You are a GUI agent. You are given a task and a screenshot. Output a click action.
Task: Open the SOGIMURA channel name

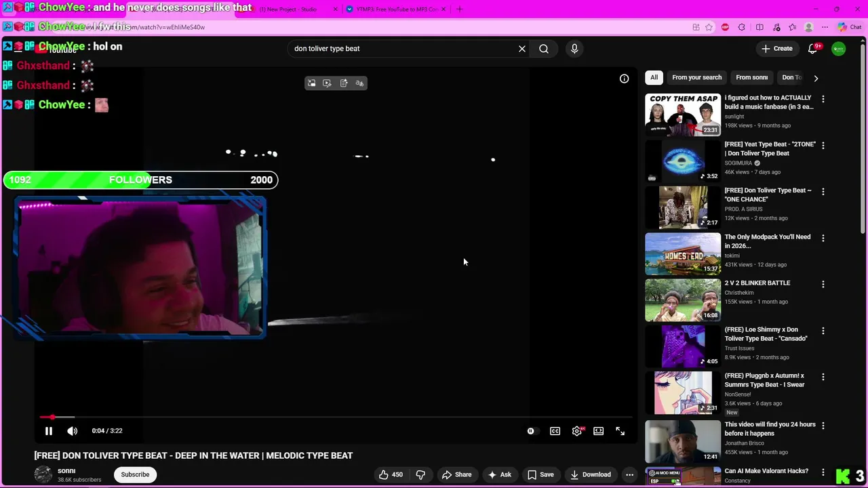738,163
